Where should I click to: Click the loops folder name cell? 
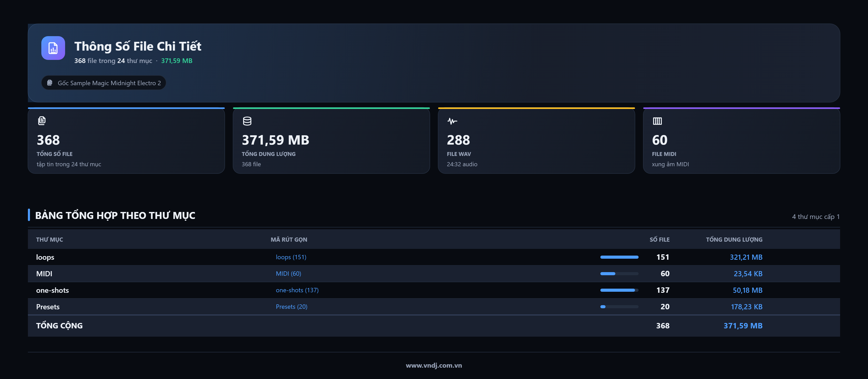click(45, 257)
